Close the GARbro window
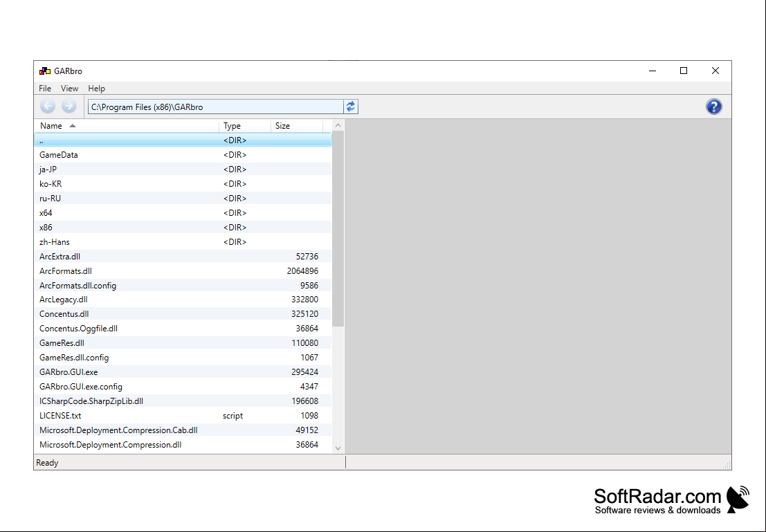 tap(715, 71)
